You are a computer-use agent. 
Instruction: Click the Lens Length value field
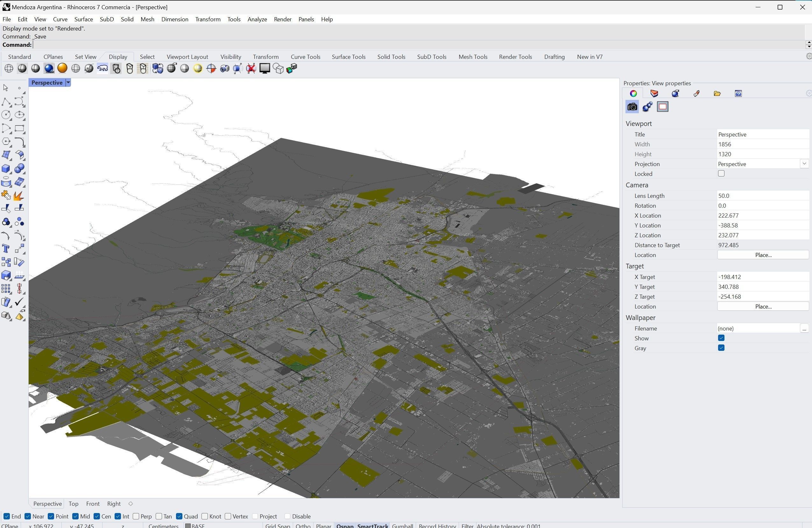tap(763, 196)
